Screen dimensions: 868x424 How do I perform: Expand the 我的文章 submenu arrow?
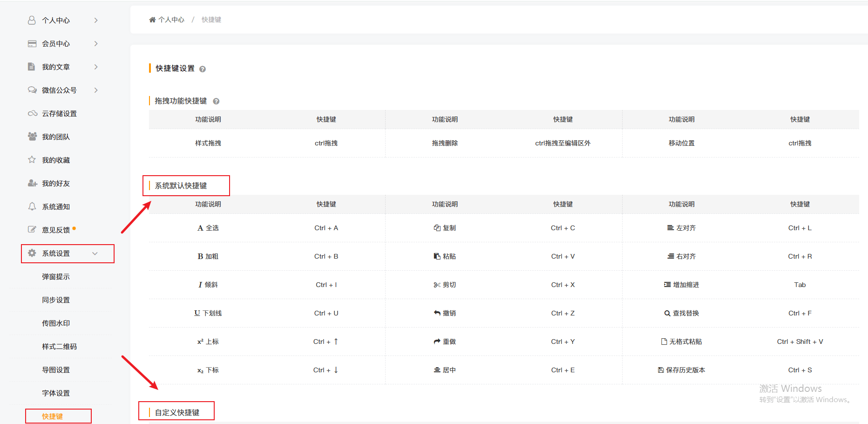96,67
